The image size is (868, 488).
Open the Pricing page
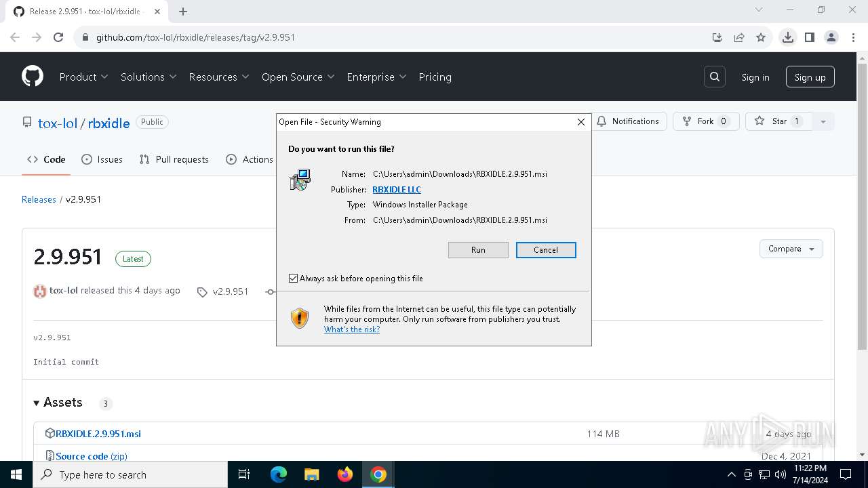(435, 77)
